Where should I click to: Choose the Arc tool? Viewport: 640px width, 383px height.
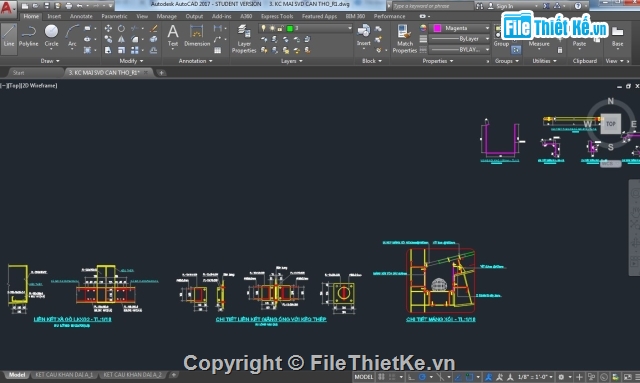72,36
